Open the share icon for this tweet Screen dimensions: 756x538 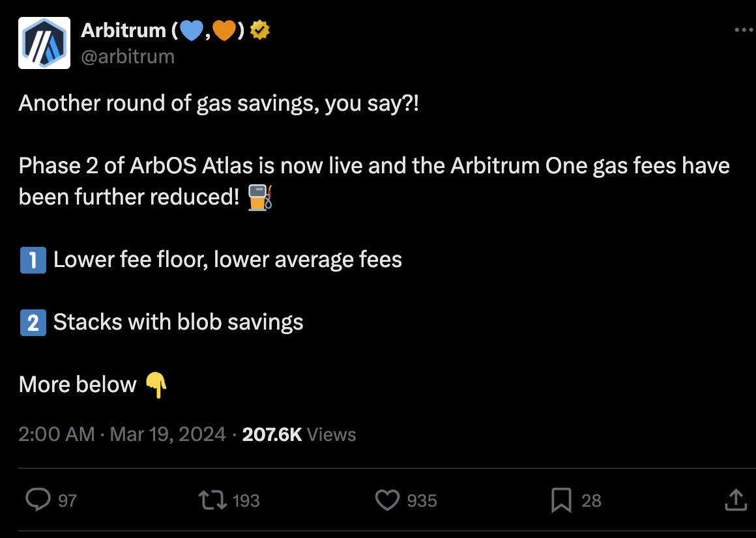coord(735,500)
